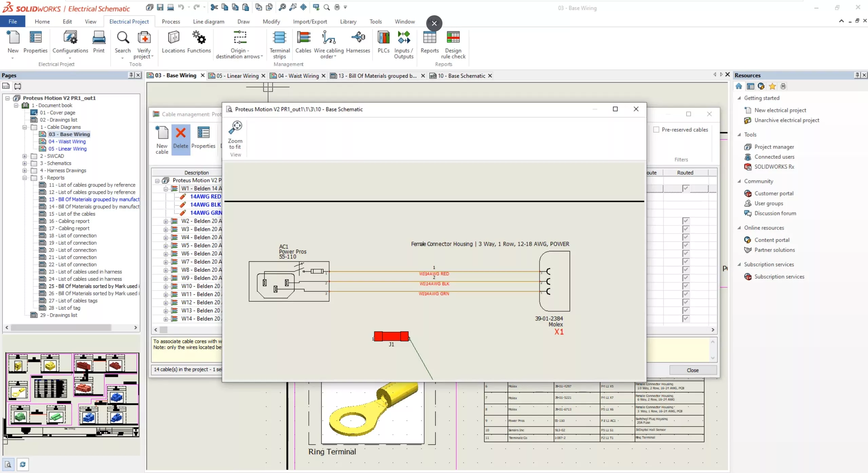Collapse 5 - Reports folder

pos(25,178)
